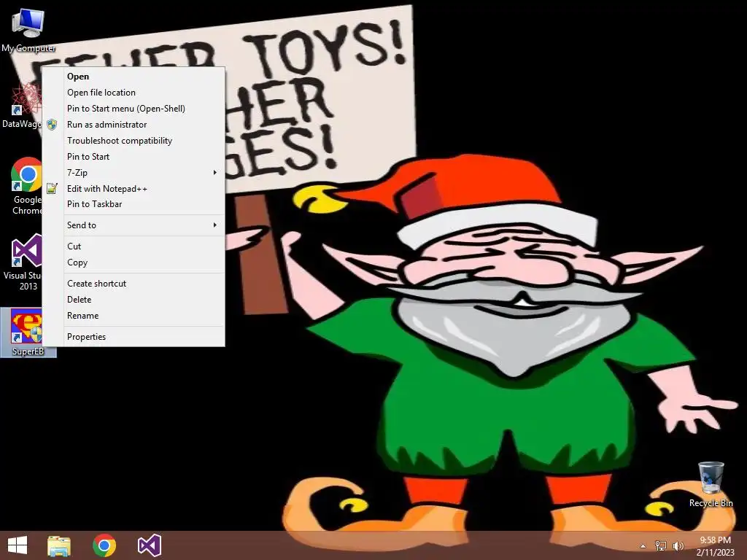
Task: Open the volume speaker tray icon
Action: [678, 546]
